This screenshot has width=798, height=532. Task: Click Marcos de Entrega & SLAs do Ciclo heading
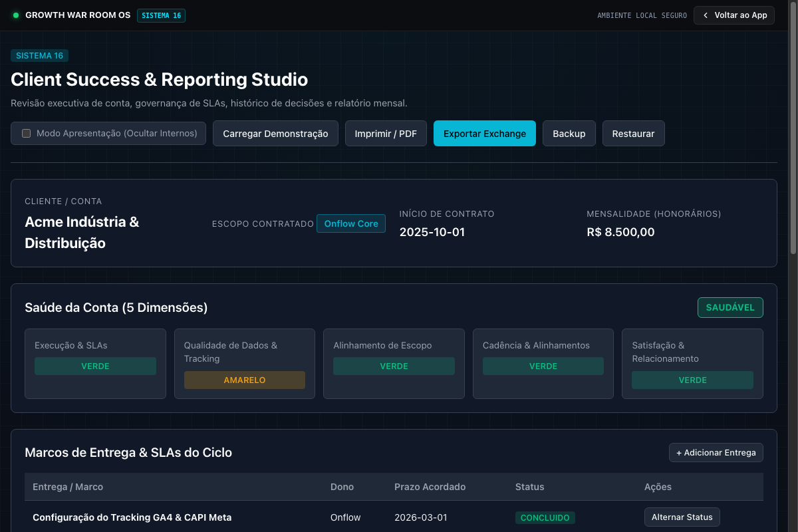coord(128,452)
